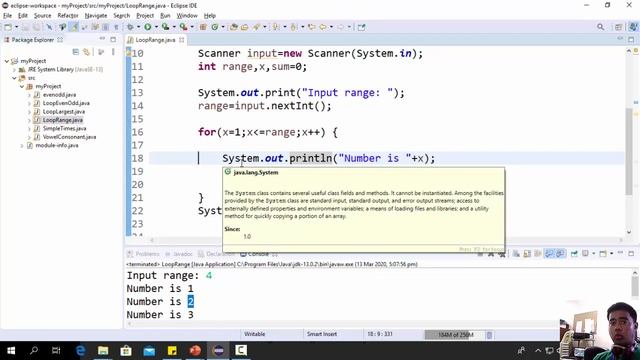Viewport: 640px width, 360px height.
Task: Expand LoopRange.java tree node arrow
Action: click(29, 120)
